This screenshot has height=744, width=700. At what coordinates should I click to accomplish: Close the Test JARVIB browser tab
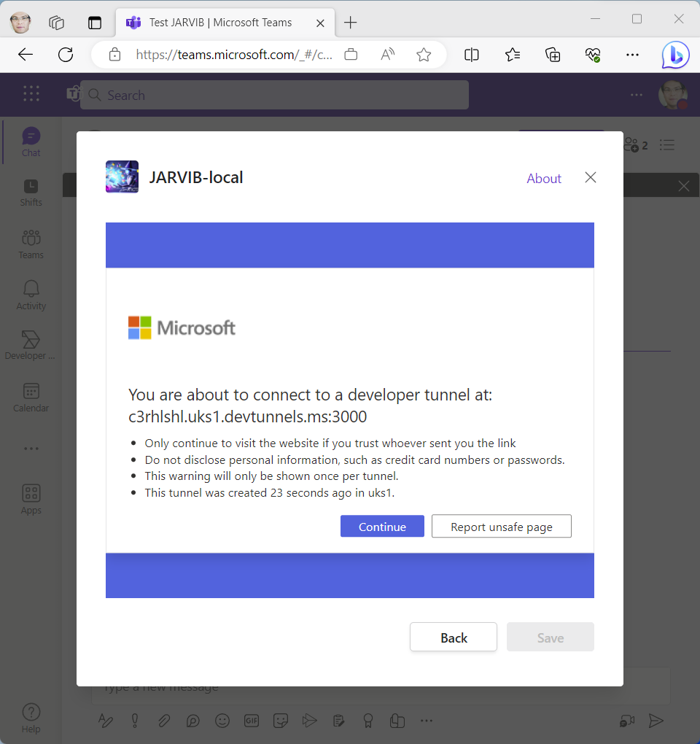point(320,23)
